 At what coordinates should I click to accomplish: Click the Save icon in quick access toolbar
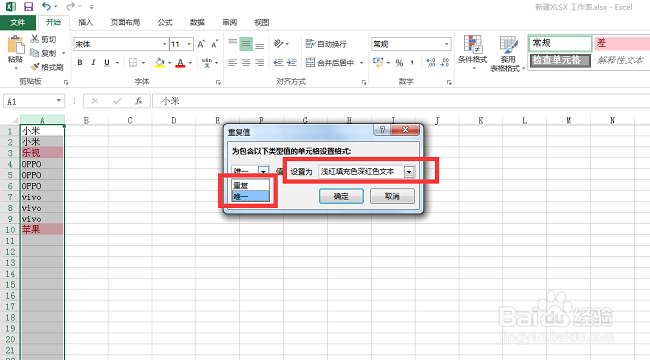pos(28,7)
